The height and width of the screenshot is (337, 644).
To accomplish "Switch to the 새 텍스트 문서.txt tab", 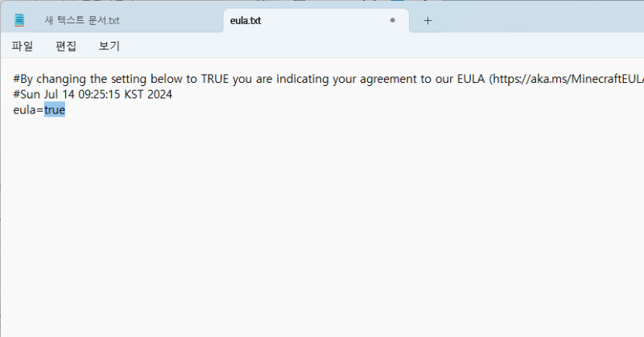I will click(x=82, y=21).
